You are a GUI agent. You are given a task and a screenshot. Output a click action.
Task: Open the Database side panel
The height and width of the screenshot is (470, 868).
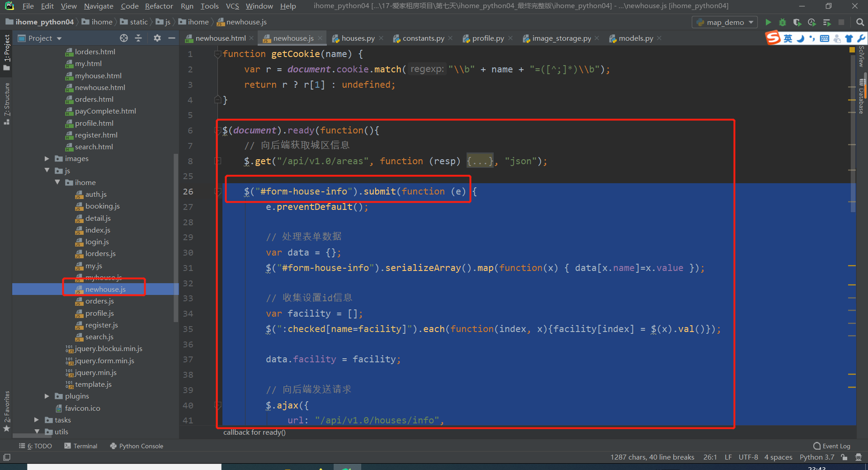tap(862, 96)
